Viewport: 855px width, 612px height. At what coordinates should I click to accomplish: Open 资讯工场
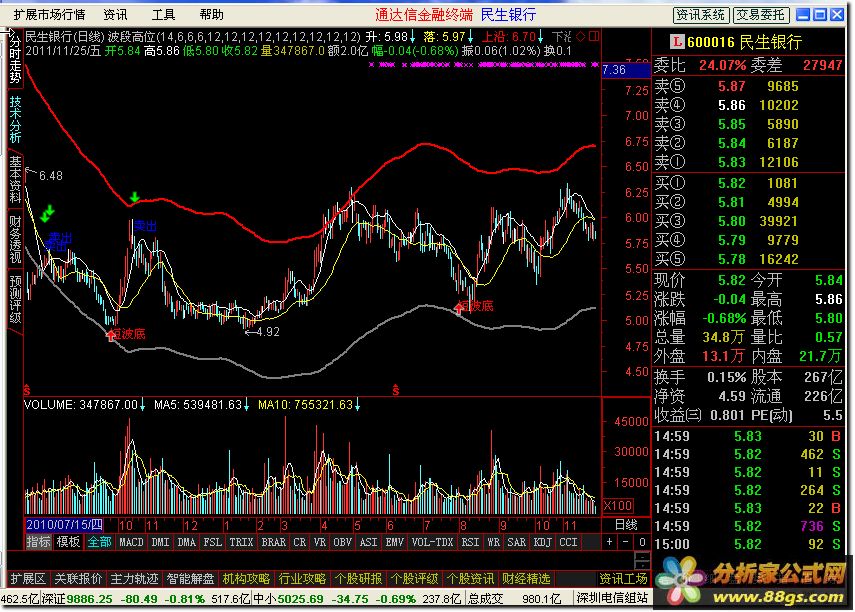(623, 579)
